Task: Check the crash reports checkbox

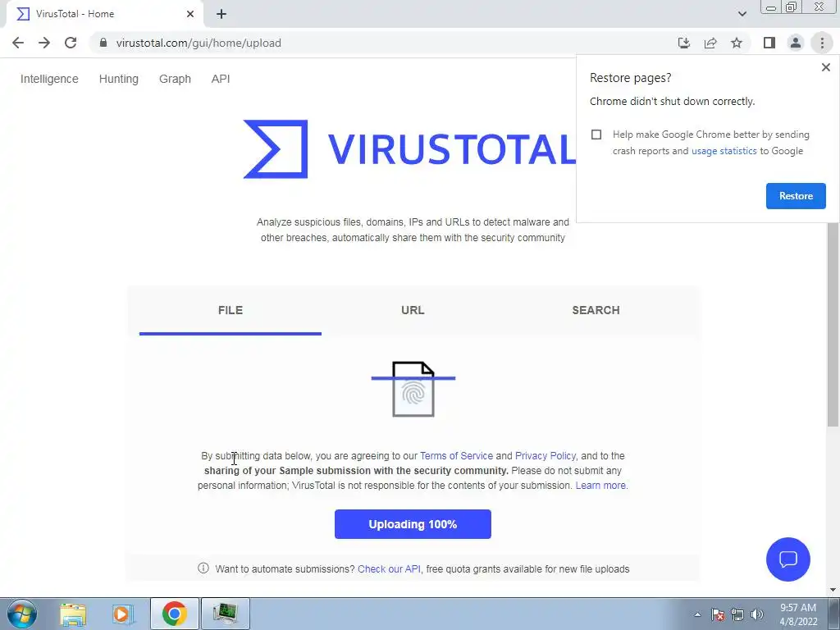Action: click(596, 135)
